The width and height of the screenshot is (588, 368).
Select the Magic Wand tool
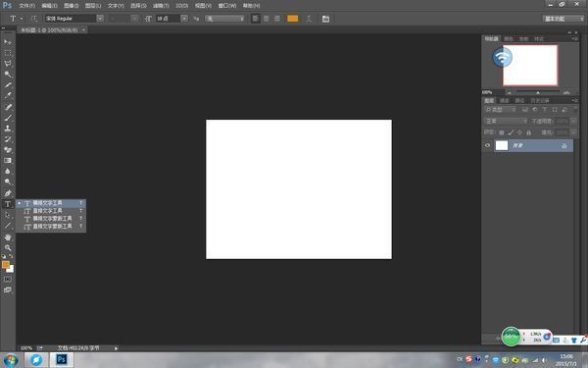(8, 74)
